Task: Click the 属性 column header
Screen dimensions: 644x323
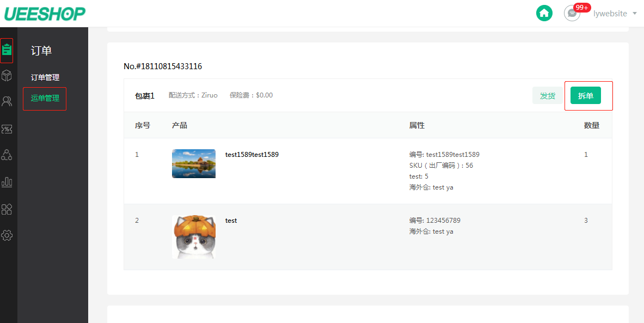Action: tap(417, 125)
